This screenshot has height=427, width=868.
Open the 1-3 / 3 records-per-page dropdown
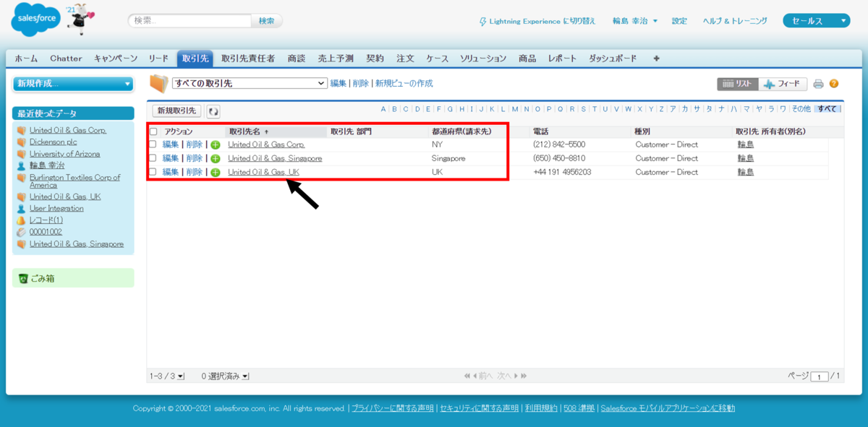(167, 376)
